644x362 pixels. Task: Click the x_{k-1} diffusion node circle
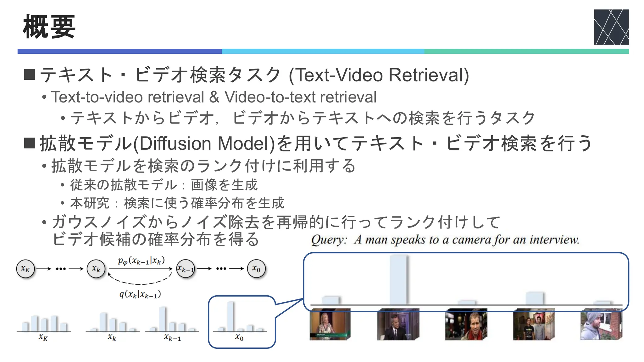185,269
